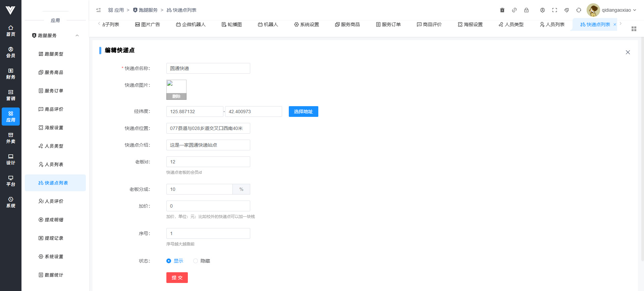This screenshot has height=291, width=644.
Task: Collapse the 跑腿服务 menu group
Action: [77, 35]
